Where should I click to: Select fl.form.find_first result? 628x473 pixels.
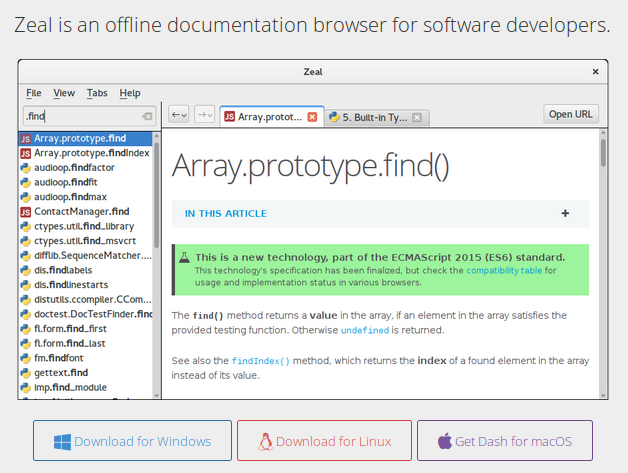86,329
